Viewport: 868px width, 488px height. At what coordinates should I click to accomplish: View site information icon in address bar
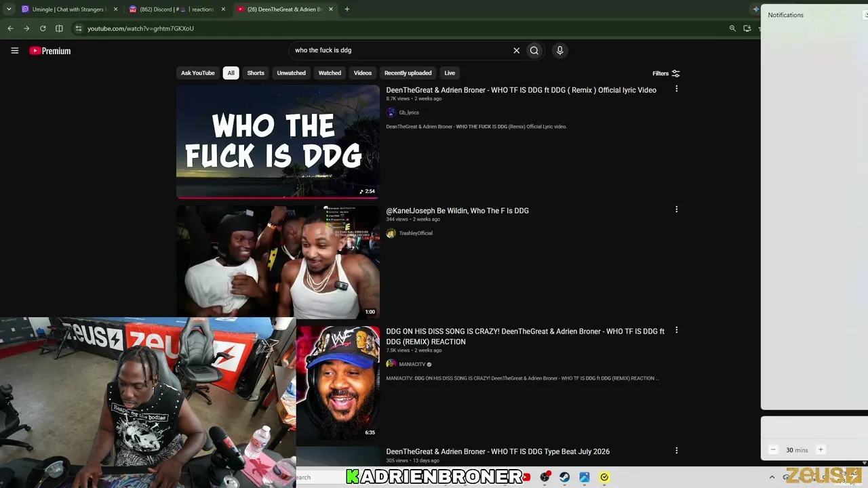click(79, 28)
